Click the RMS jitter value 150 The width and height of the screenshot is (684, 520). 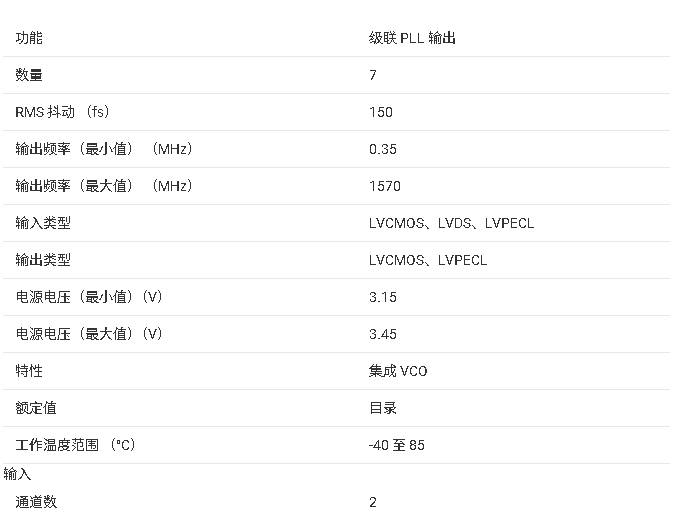(x=381, y=112)
